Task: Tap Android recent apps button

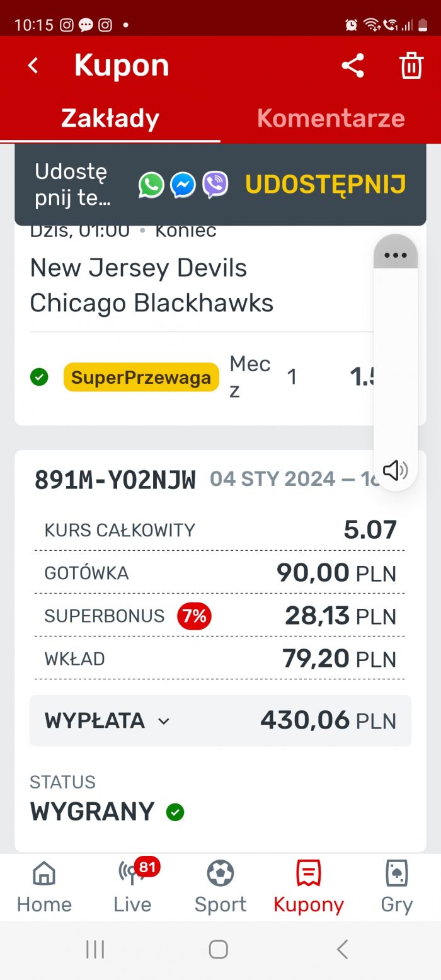Action: click(95, 949)
